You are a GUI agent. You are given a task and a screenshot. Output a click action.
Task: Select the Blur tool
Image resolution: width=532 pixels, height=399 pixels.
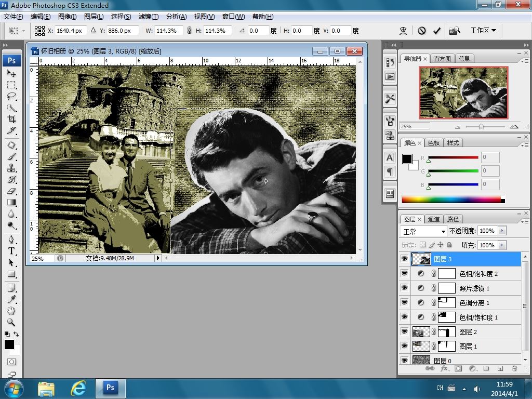tap(11, 214)
